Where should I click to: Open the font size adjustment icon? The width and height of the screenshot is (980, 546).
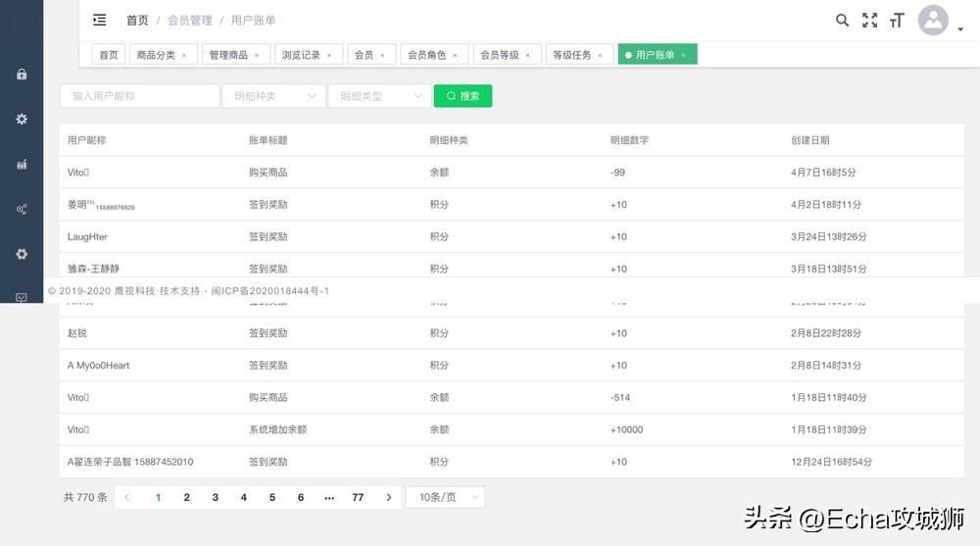point(897,20)
